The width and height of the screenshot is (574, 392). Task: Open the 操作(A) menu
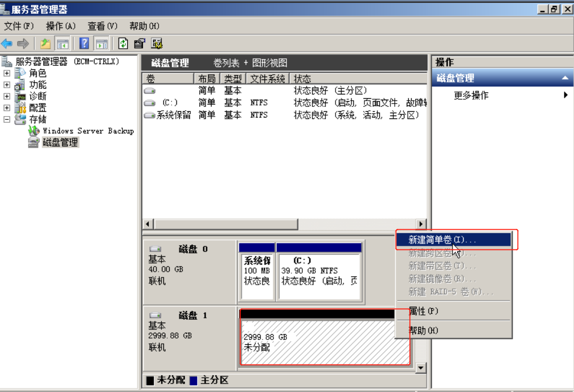coord(61,26)
